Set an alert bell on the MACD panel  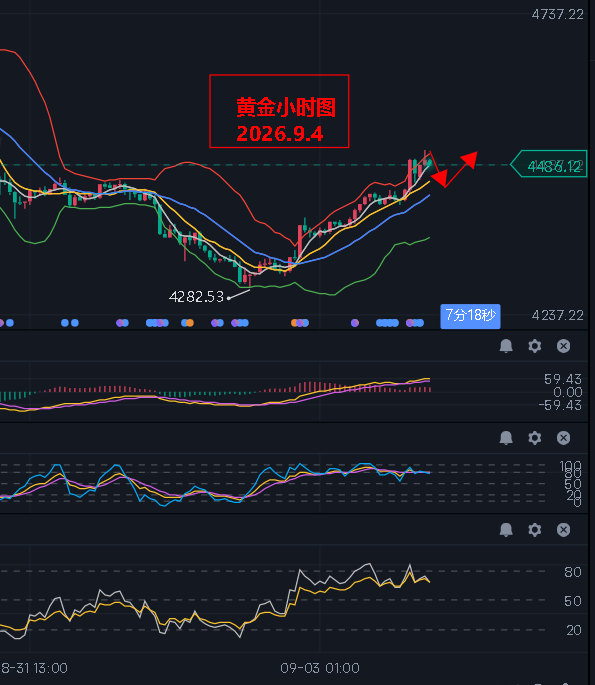tap(506, 346)
